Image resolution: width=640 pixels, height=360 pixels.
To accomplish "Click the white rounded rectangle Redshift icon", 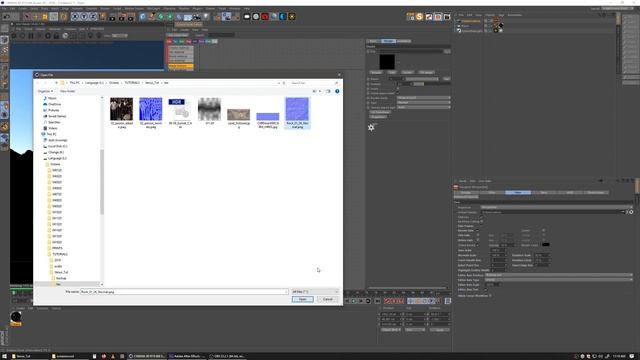I will pyautogui.click(x=247, y=17).
